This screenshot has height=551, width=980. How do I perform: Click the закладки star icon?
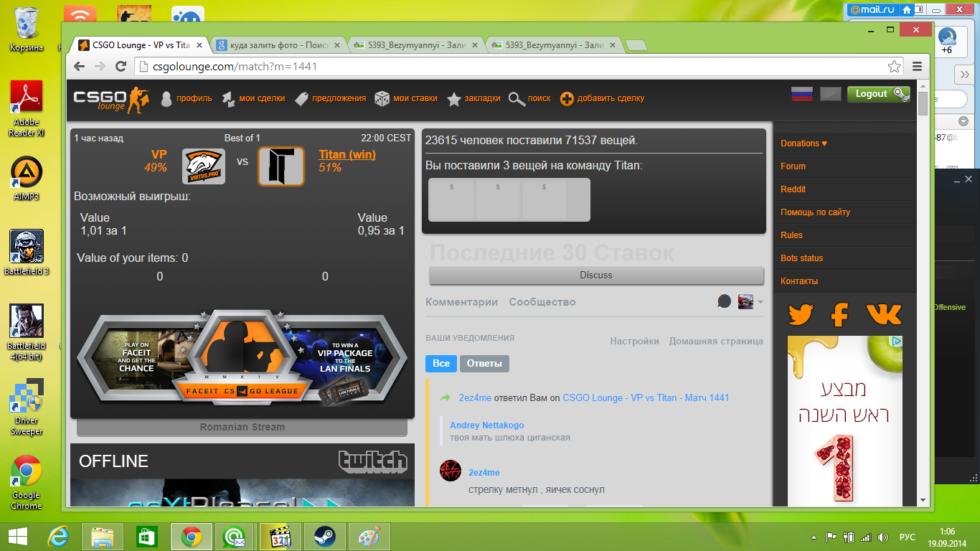[x=453, y=99]
